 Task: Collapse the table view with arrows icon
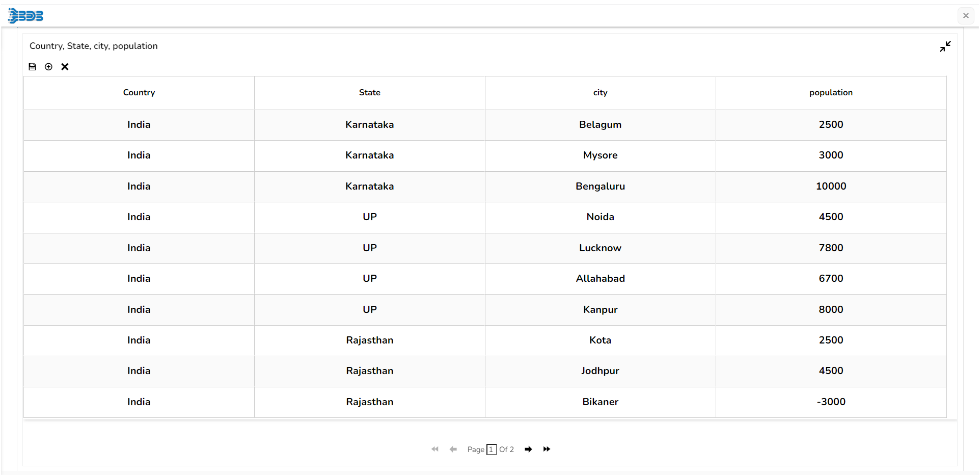click(945, 46)
